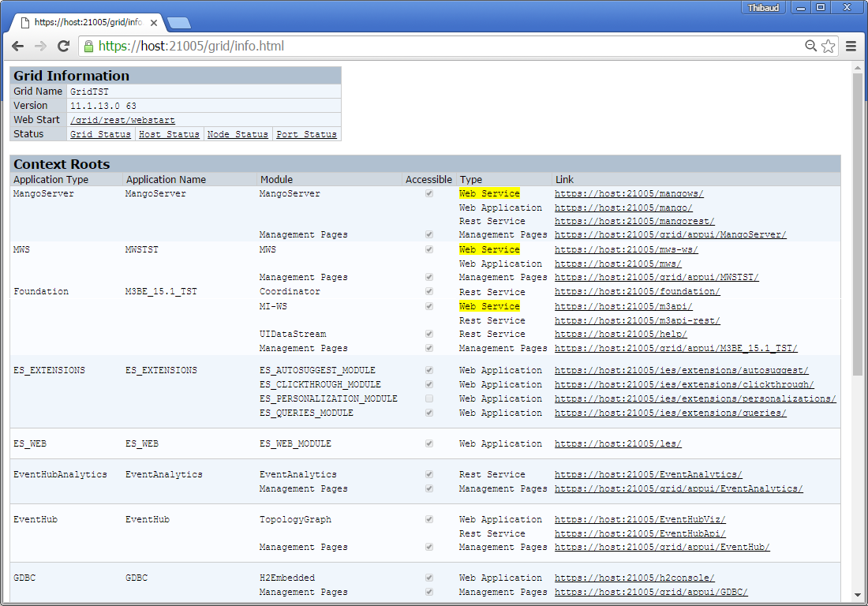The image size is (868, 606).
Task: Toggle the H2Embedded accessible checkbox
Action: click(429, 578)
